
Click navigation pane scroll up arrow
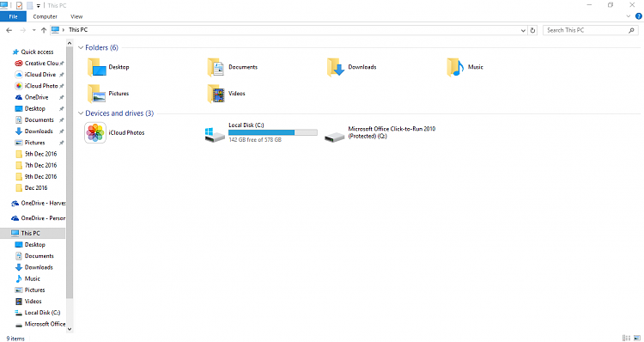(x=70, y=43)
